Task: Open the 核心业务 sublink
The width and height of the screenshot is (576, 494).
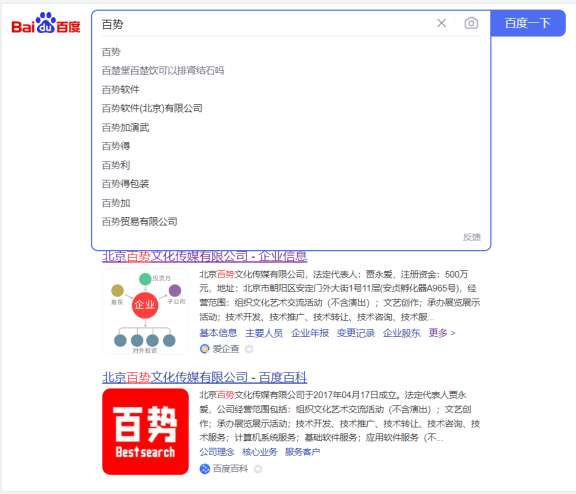Action: point(260,452)
